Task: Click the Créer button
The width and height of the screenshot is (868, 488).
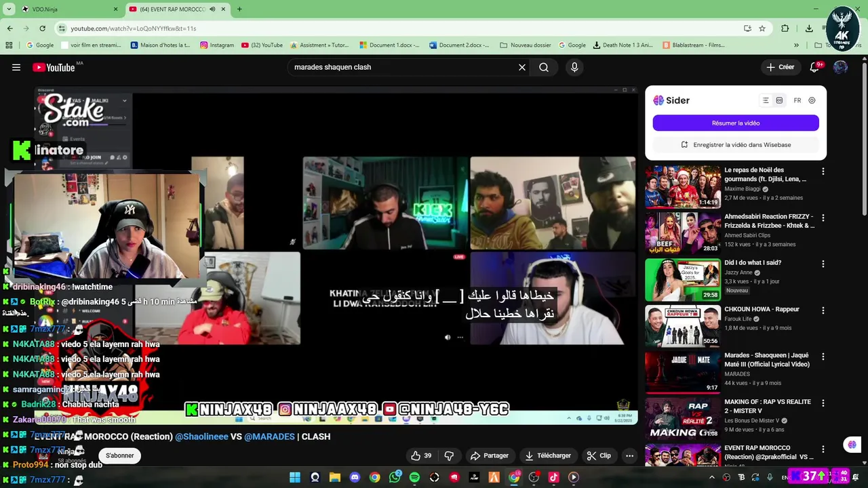Action: tap(780, 67)
